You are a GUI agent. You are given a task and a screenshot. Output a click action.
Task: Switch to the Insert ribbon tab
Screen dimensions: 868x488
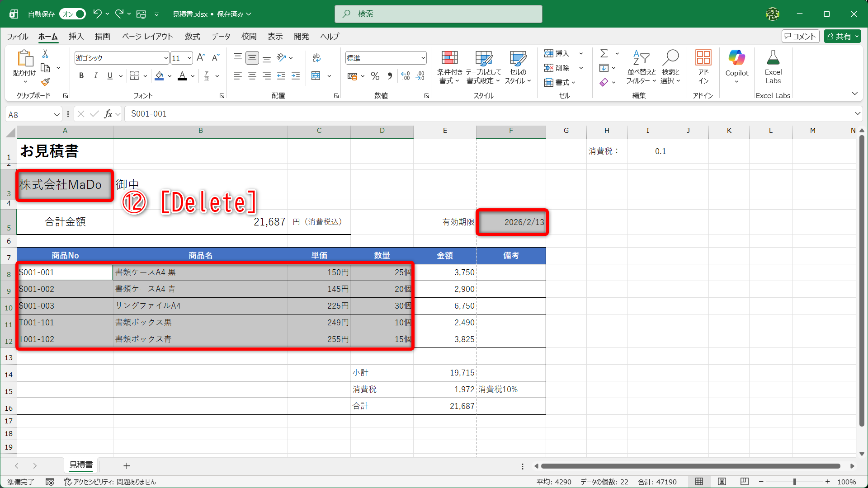[x=76, y=36]
